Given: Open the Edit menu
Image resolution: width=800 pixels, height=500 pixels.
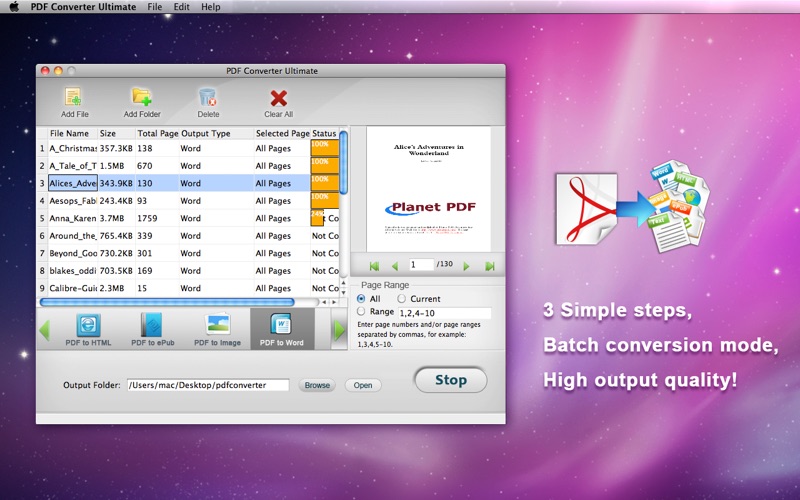Looking at the screenshot, I should 181,7.
